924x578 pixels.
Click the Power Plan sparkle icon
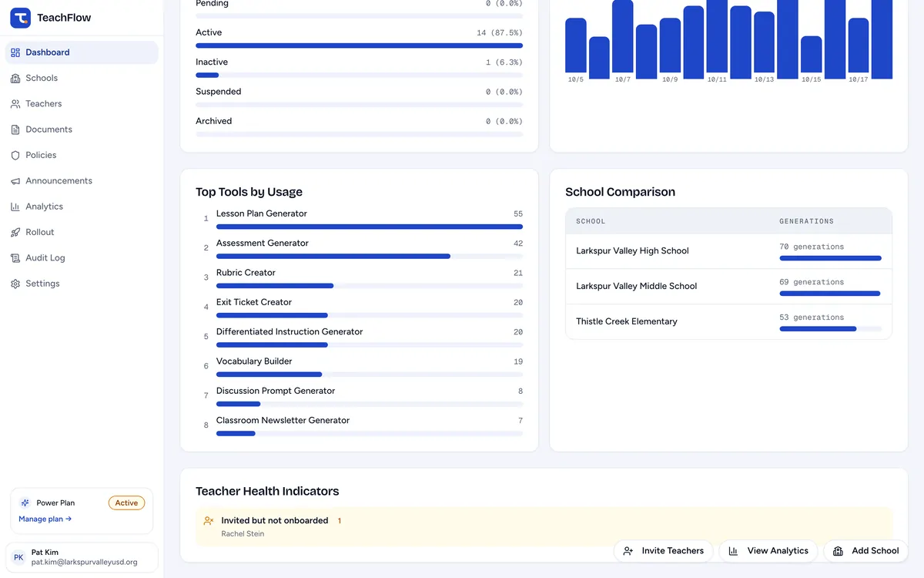(25, 502)
